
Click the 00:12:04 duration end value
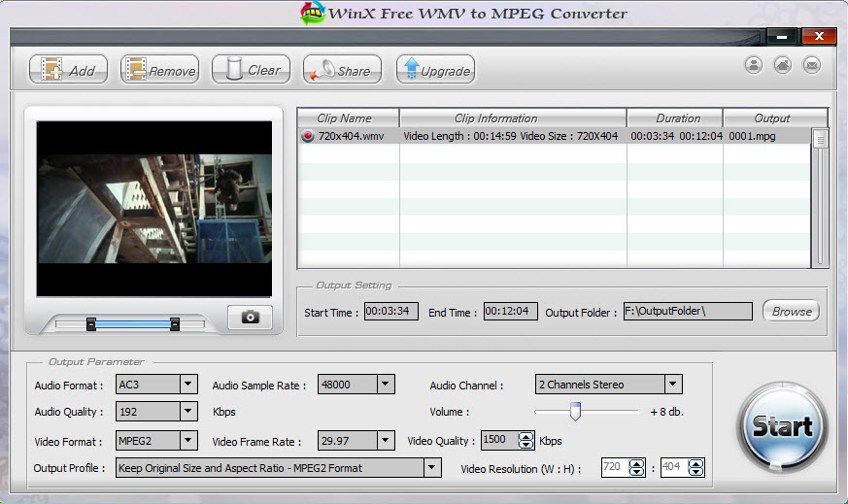[701, 136]
